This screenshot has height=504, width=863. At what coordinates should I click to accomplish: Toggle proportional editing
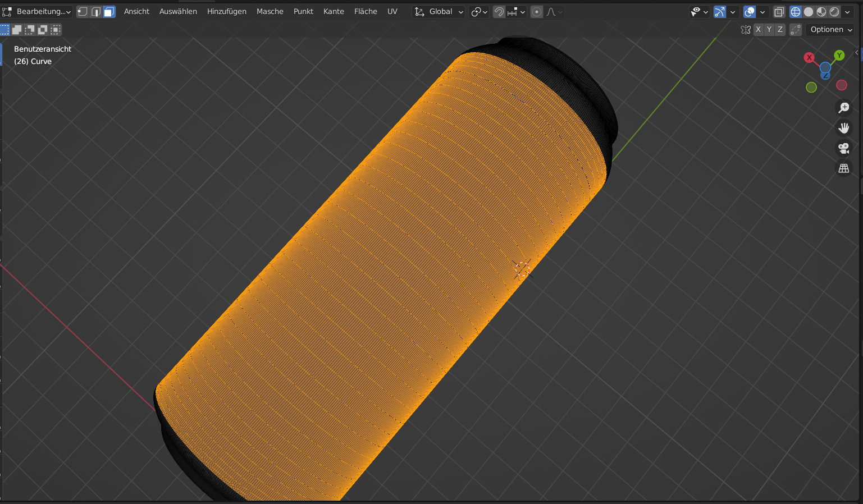click(x=537, y=12)
